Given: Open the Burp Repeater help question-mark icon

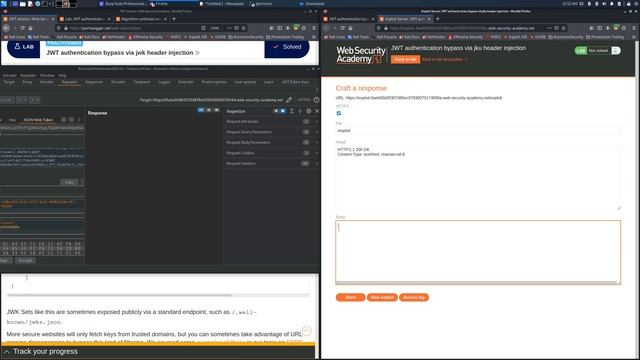Looking at the screenshot, I should pyautogui.click(x=316, y=100).
